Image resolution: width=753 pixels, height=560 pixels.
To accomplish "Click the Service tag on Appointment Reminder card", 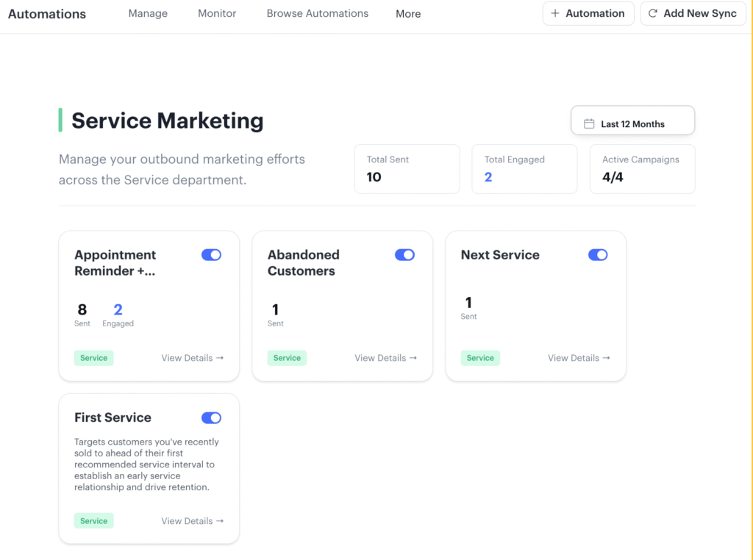I will click(x=93, y=358).
